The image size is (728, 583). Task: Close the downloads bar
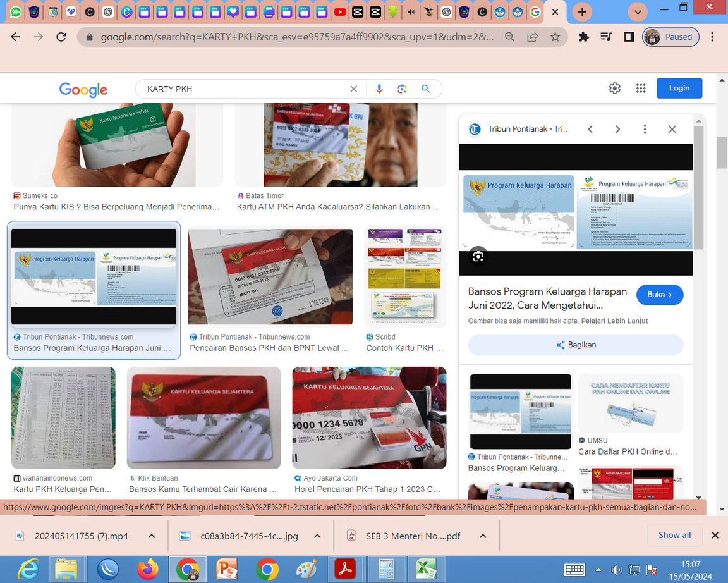tap(715, 535)
